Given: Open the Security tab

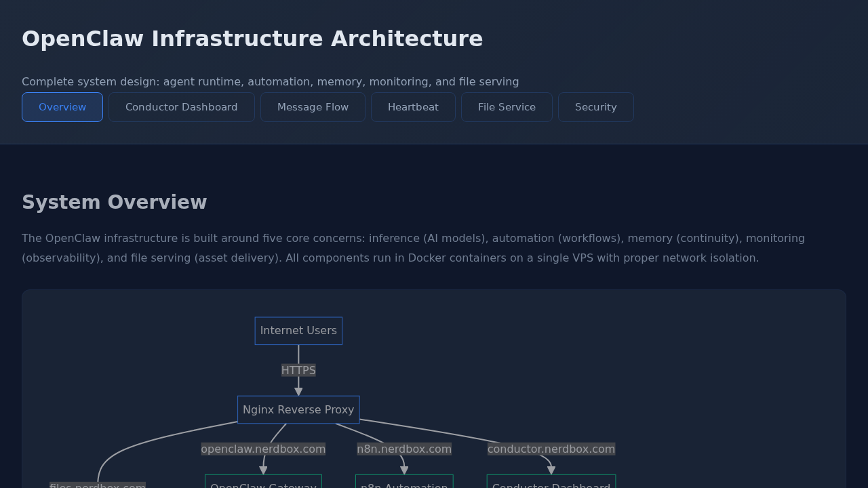Looking at the screenshot, I should coord(595,107).
